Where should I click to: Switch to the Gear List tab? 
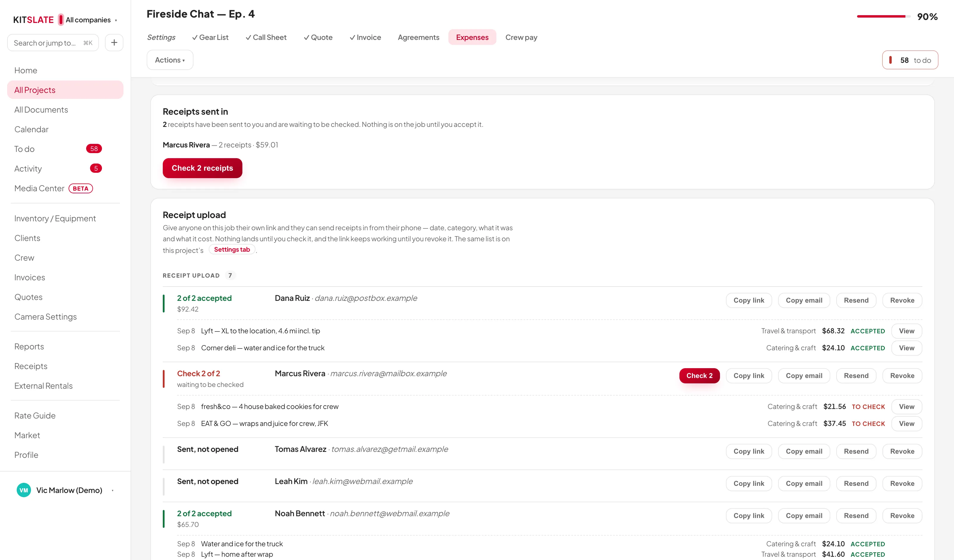coord(210,37)
